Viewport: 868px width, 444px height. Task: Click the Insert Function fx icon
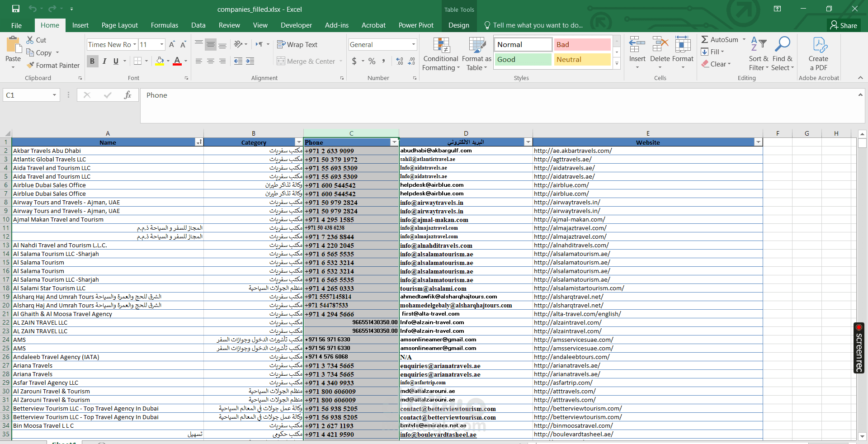click(128, 95)
